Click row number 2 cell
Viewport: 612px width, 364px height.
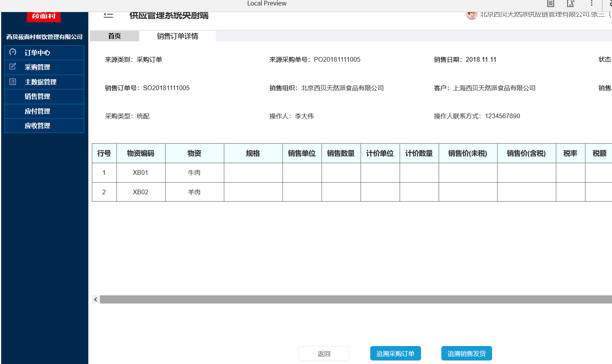(x=104, y=192)
